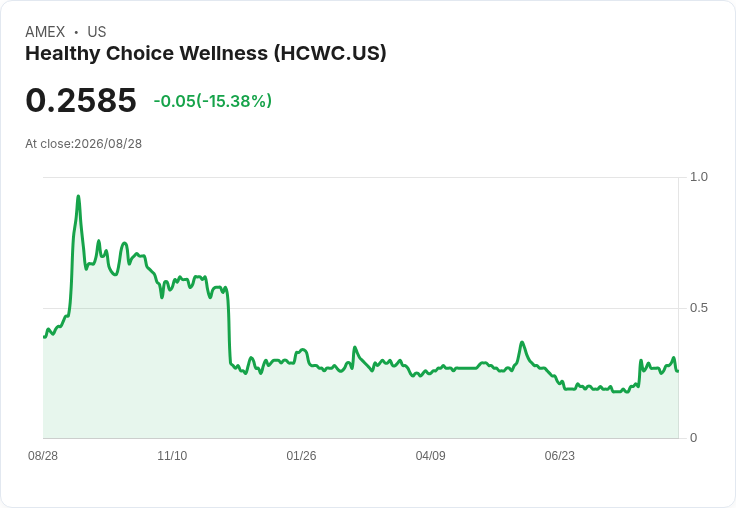
Task: Open the Healthy Choice Wellness (HCWC.US) title
Action: click(206, 53)
